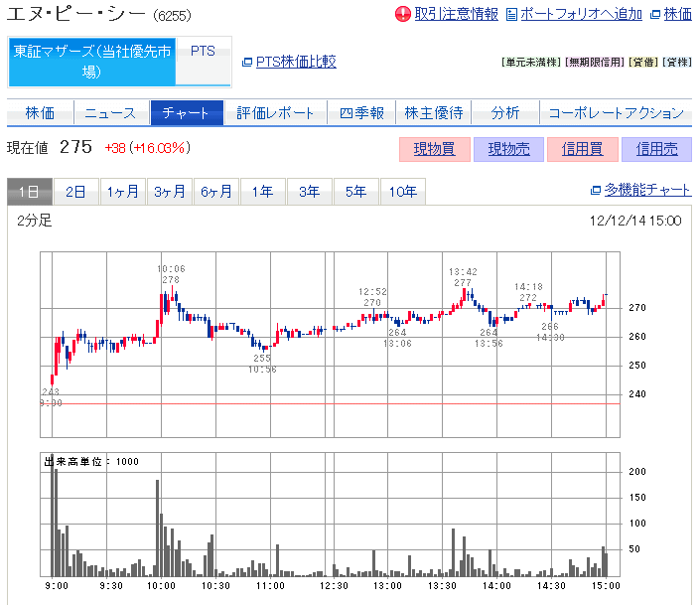Screen dimensions: 700x605
Task: Click the 2分足 interval label
Action: pyautogui.click(x=35, y=221)
